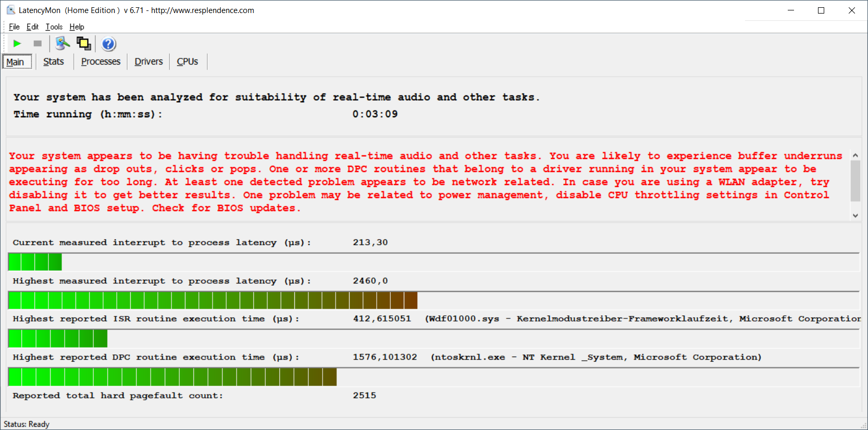This screenshot has height=430, width=868.
Task: Expand the Tools menu
Action: (x=54, y=27)
